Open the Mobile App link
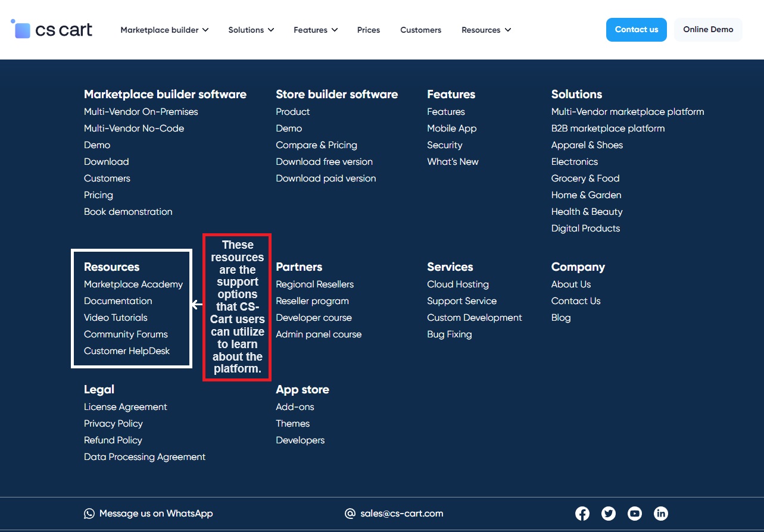 [452, 129]
